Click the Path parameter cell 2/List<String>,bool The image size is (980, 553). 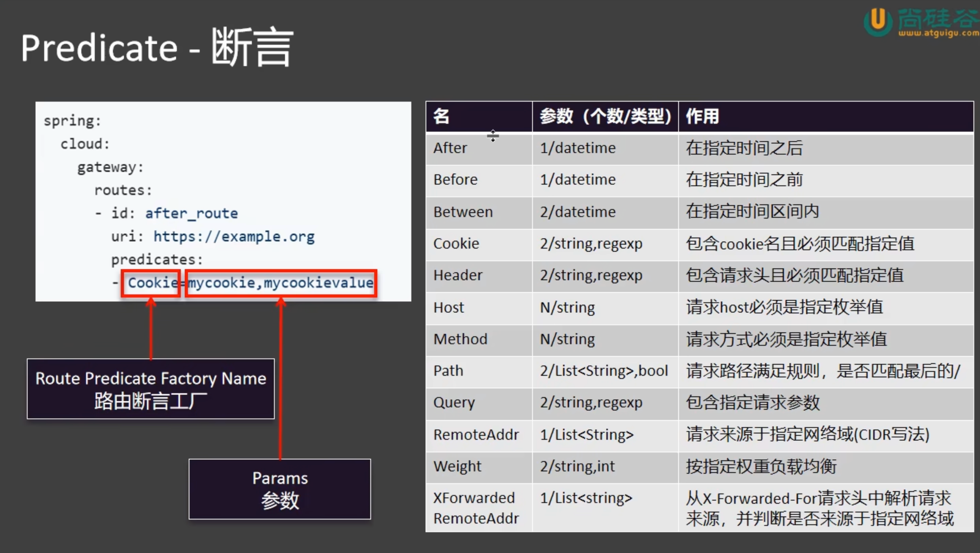[x=604, y=371]
